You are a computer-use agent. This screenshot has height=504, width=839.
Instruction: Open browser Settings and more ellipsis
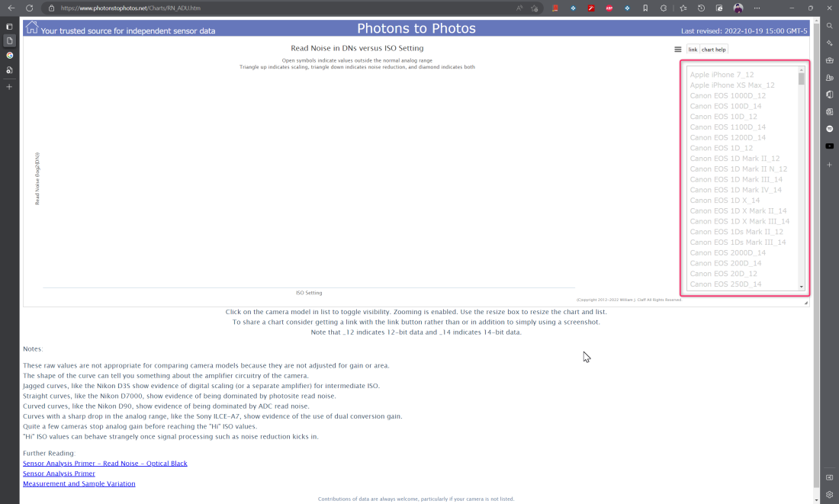coord(757,8)
